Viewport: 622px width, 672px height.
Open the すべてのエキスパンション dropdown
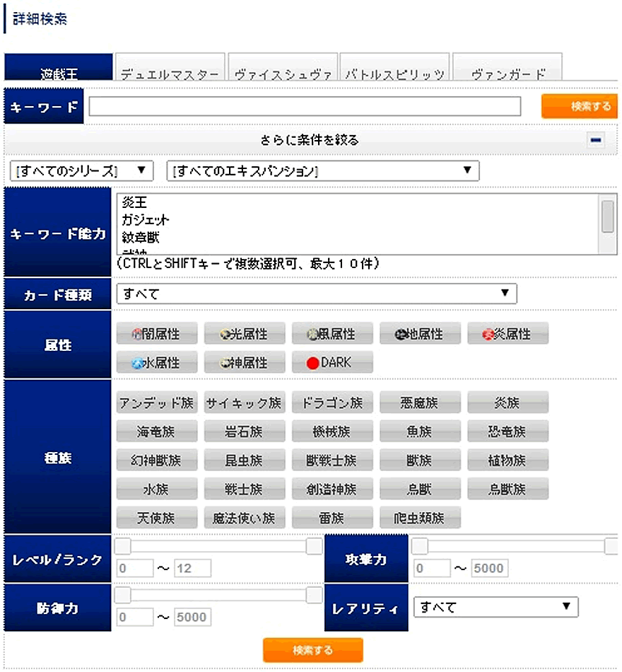tap(322, 170)
